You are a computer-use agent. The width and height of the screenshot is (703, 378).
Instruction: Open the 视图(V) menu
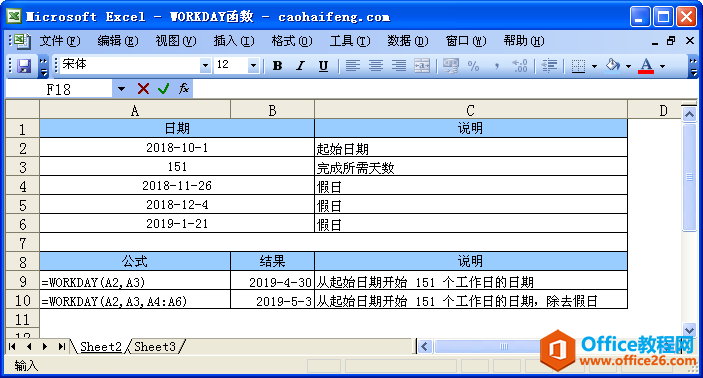point(176,41)
